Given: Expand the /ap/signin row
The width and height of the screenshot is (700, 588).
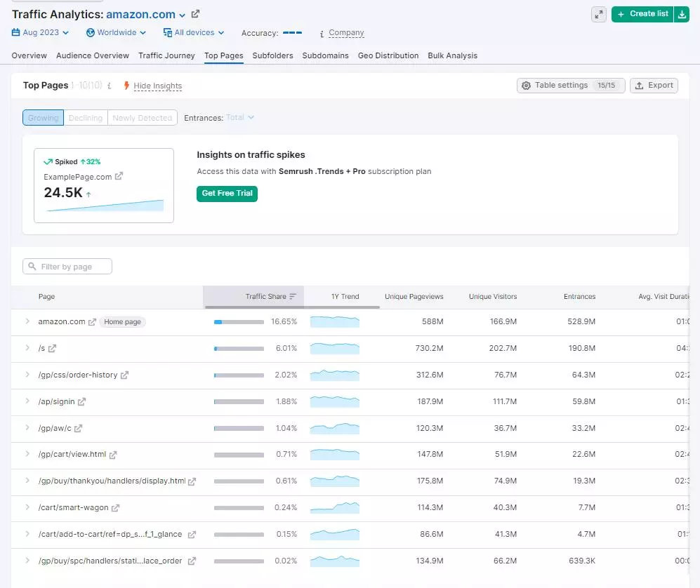Looking at the screenshot, I should [27, 401].
